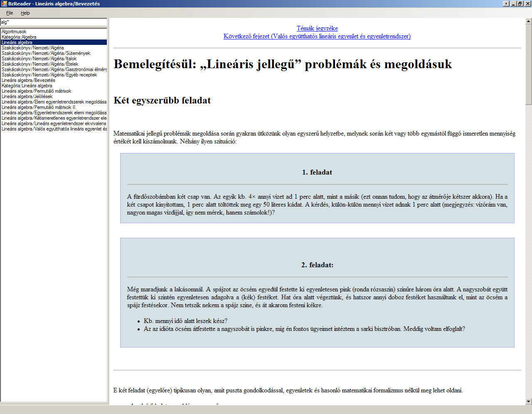Close the BzReader window

tap(528, 3)
